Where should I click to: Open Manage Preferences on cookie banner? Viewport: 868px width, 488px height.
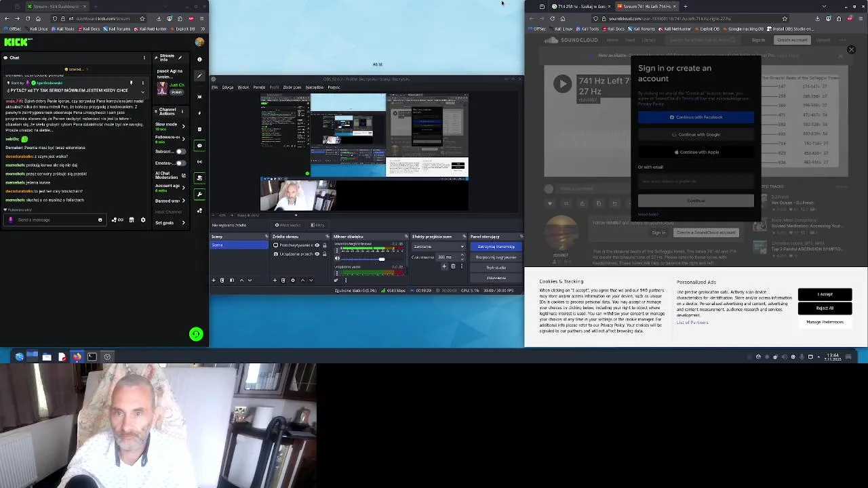pyautogui.click(x=825, y=322)
